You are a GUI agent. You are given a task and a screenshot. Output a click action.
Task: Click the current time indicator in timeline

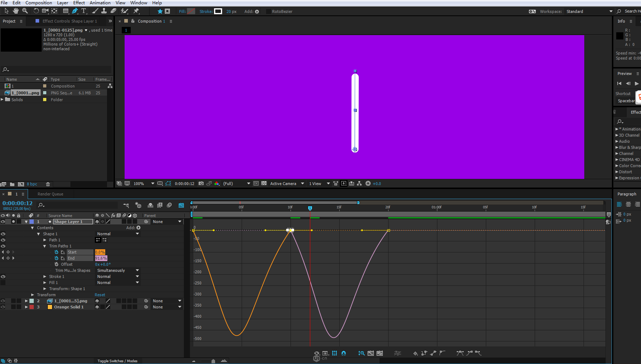[310, 208]
